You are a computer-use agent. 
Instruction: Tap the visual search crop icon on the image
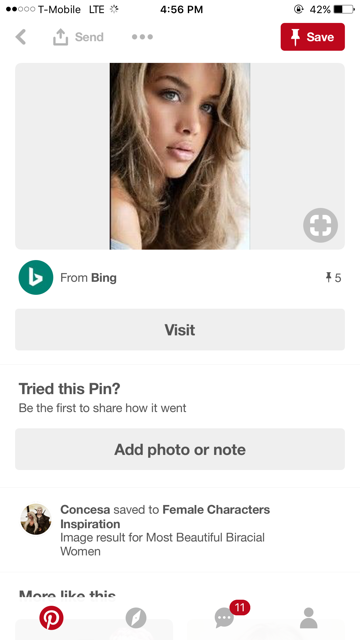(320, 225)
